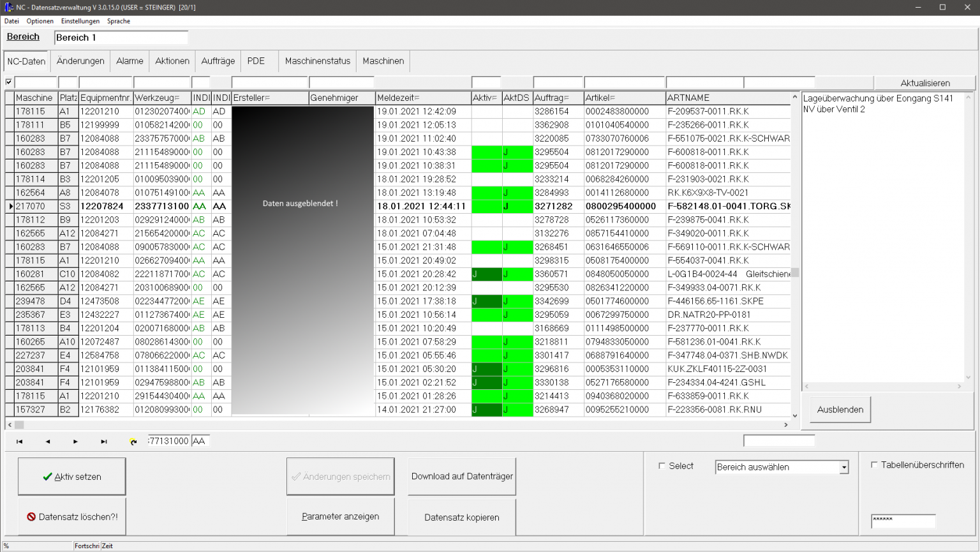Go to last record navigation arrow
980x552 pixels.
tap(104, 442)
